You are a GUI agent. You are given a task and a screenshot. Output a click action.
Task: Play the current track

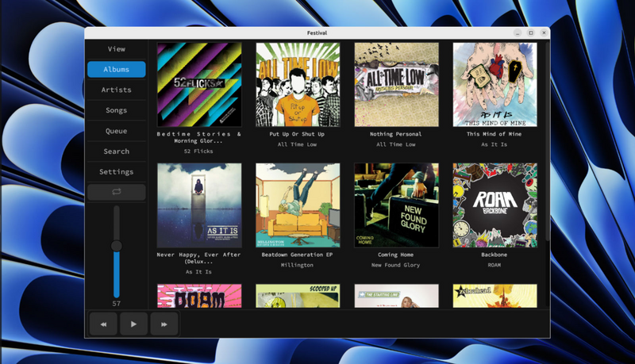pyautogui.click(x=133, y=324)
